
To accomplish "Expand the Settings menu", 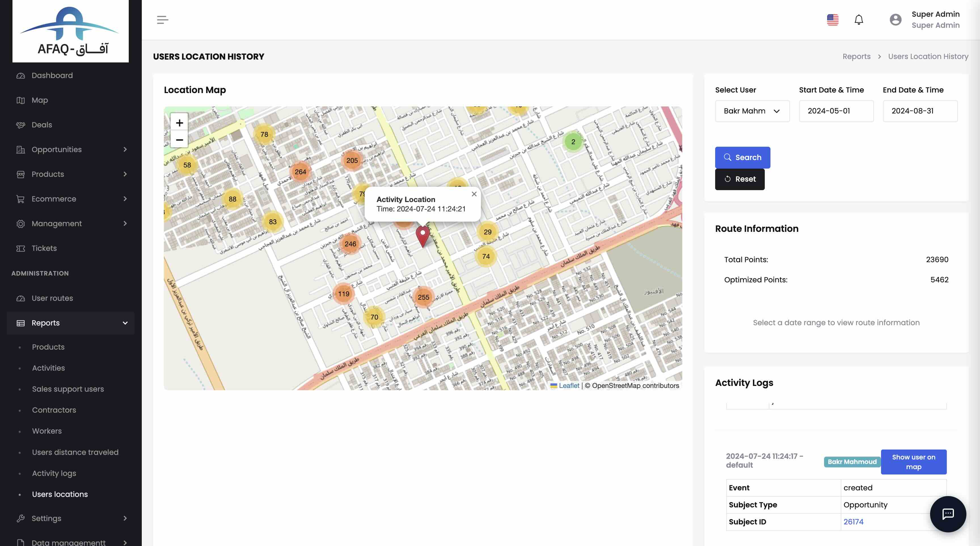I will pyautogui.click(x=71, y=518).
